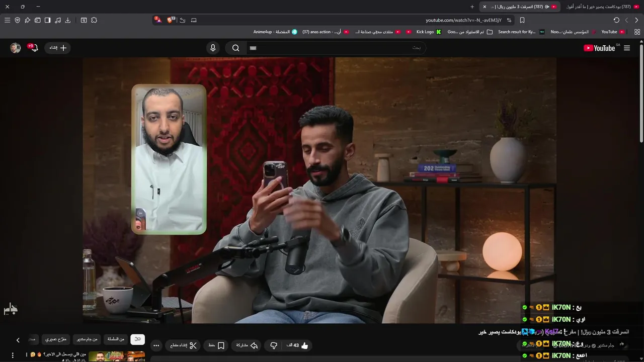The width and height of the screenshot is (644, 362).
Task: Open the 'منتدى مججي صناعة' bookmark
Action: (x=377, y=32)
